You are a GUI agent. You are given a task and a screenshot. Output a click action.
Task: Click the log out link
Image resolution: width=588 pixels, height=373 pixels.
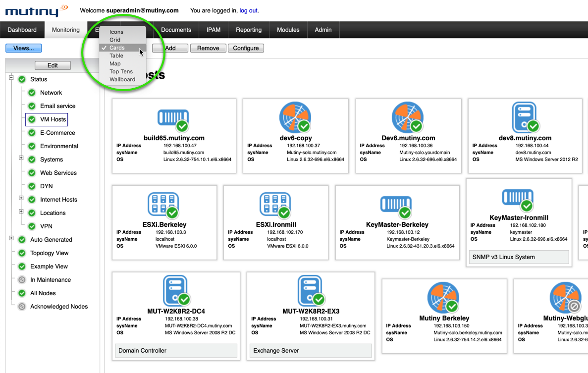click(x=248, y=10)
